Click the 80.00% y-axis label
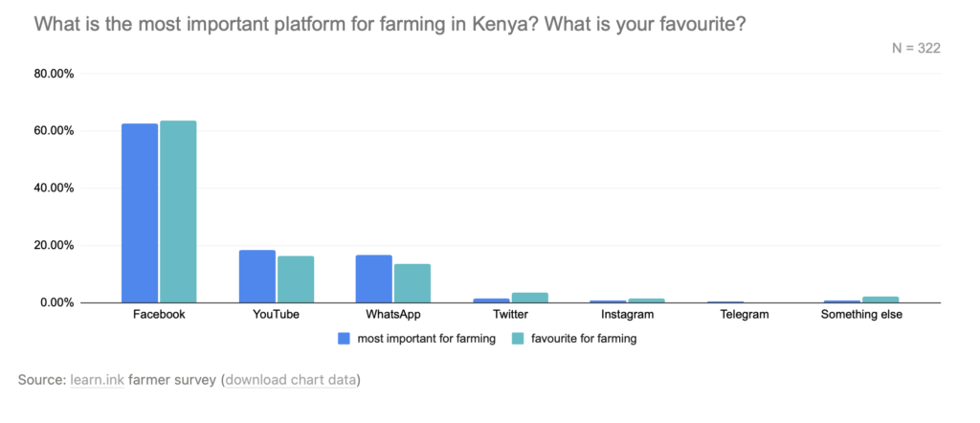This screenshot has width=980, height=423. click(x=54, y=74)
